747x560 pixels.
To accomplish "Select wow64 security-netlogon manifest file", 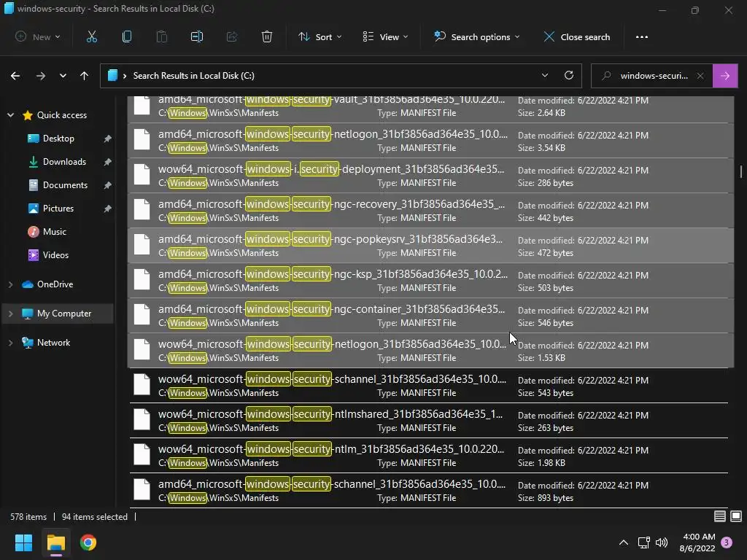I will pos(430,351).
